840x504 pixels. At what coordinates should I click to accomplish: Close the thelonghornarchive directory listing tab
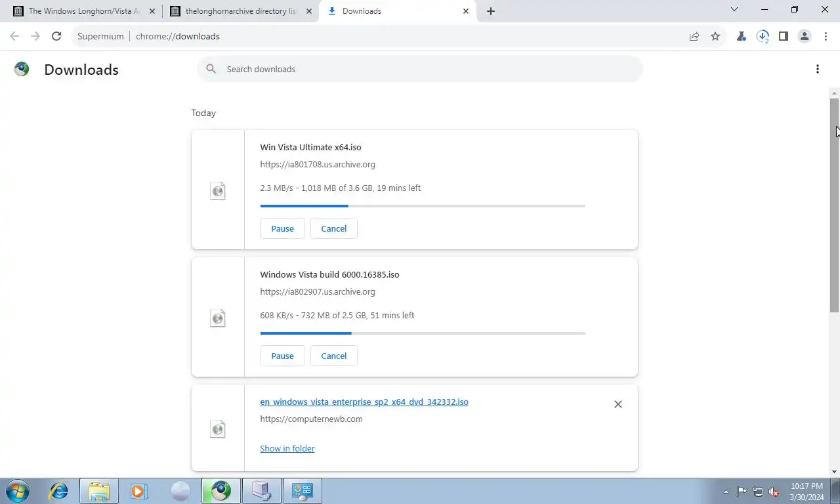pyautogui.click(x=309, y=11)
